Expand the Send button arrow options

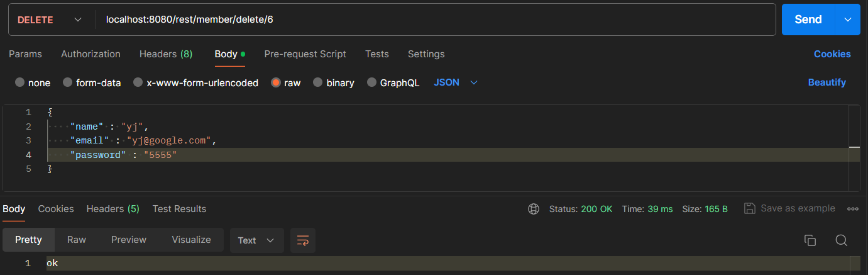[x=847, y=20]
